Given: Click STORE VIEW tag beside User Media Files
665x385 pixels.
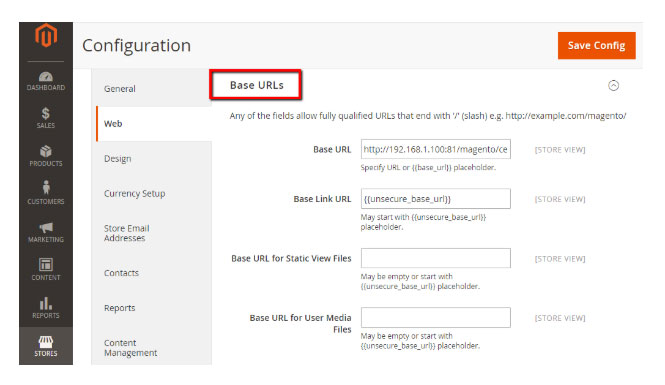Looking at the screenshot, I should 560,318.
